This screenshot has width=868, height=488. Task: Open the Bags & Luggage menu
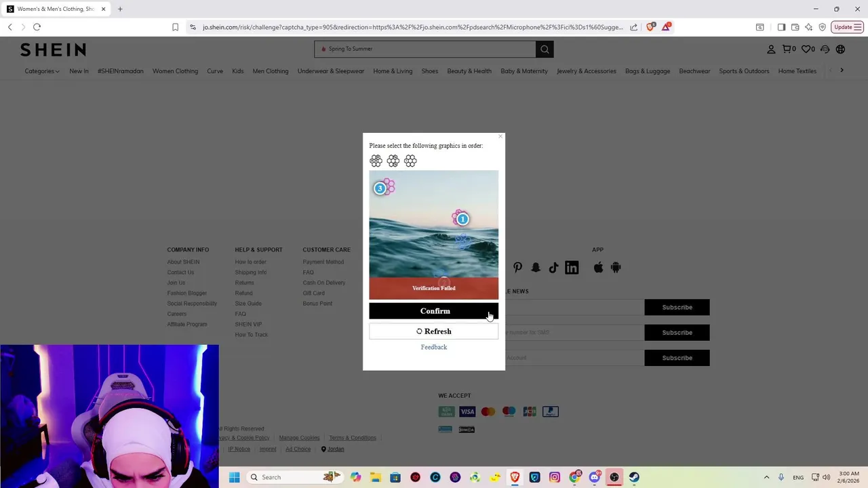[648, 71]
